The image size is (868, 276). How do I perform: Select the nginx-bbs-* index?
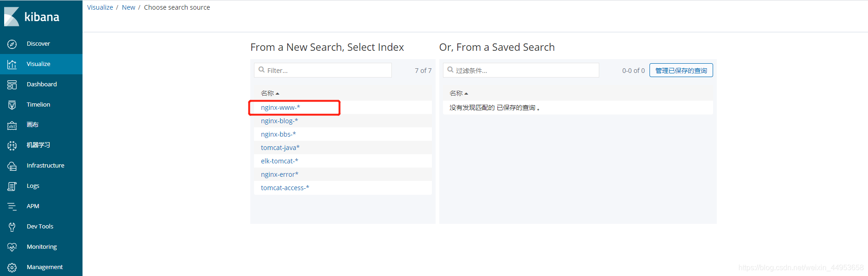point(278,134)
